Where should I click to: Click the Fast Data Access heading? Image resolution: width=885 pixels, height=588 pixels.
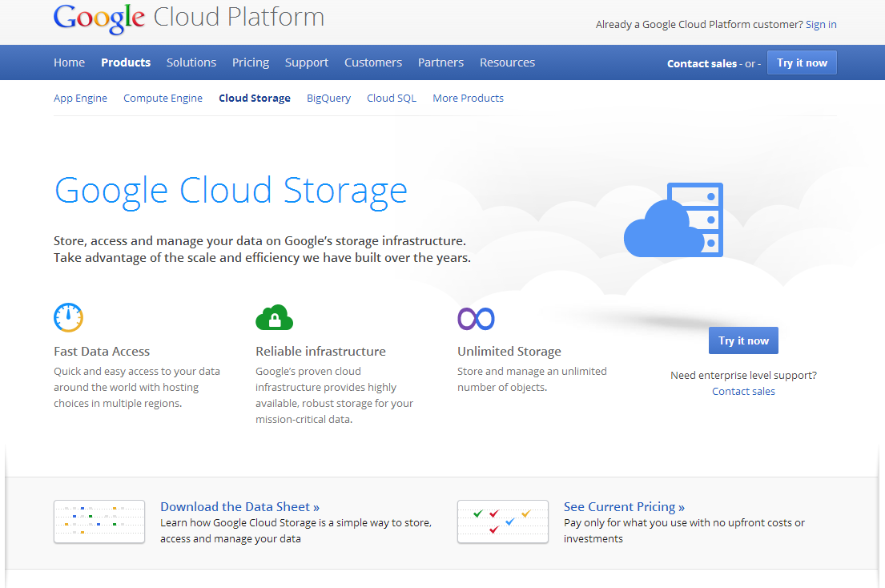(x=102, y=351)
